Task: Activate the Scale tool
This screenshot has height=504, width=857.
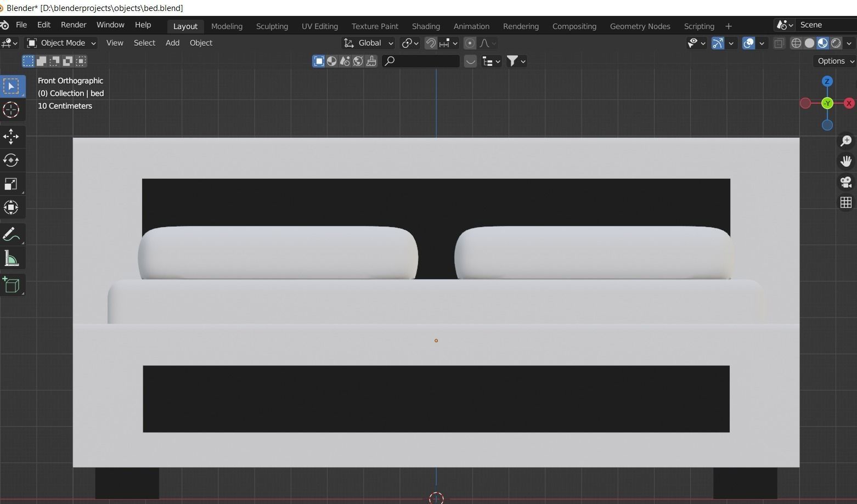Action: [x=12, y=184]
